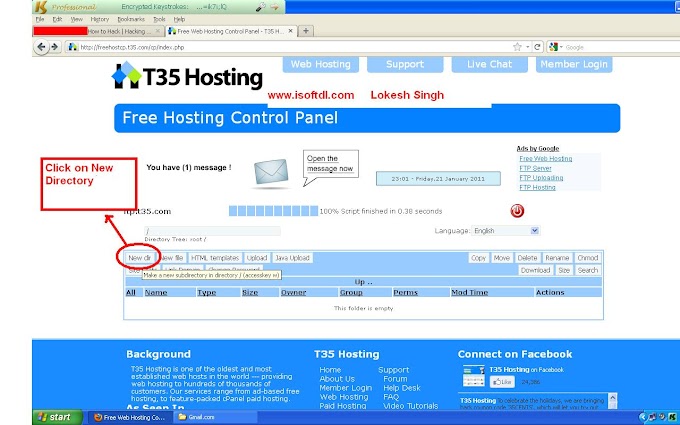Click the Delete button
Screen dimensions: 680x425
(x=527, y=258)
